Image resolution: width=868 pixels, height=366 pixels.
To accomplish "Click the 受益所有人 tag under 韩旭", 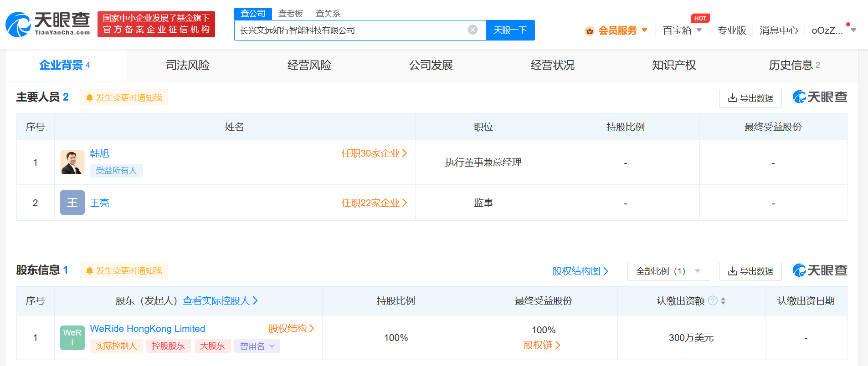I will click(116, 170).
